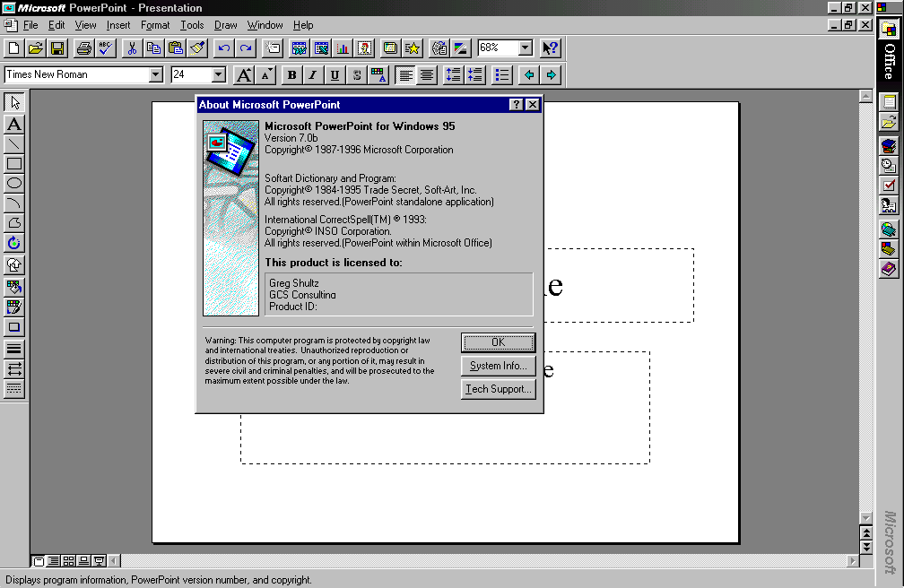Click the New presentation toolbar icon
904x588 pixels.
[13, 48]
